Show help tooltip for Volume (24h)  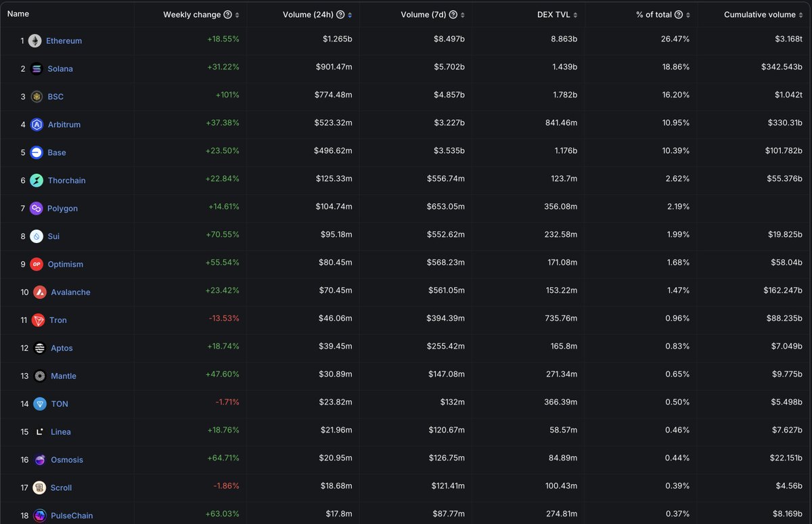coord(340,15)
